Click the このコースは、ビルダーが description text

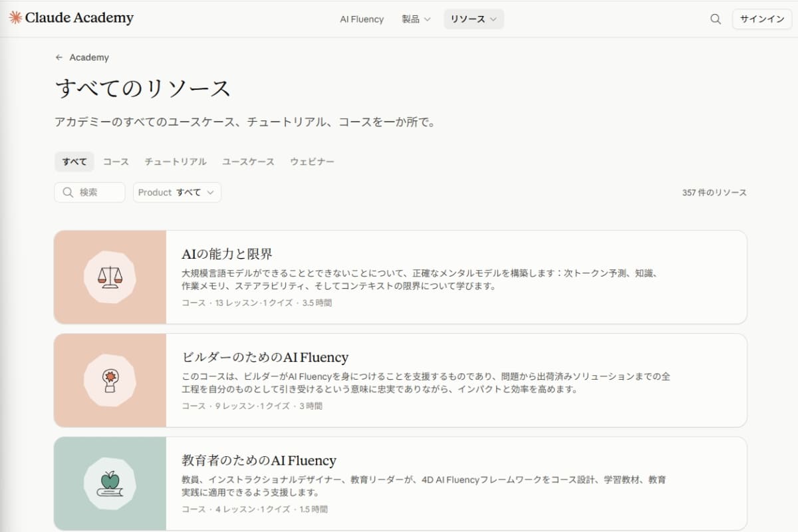pos(426,383)
